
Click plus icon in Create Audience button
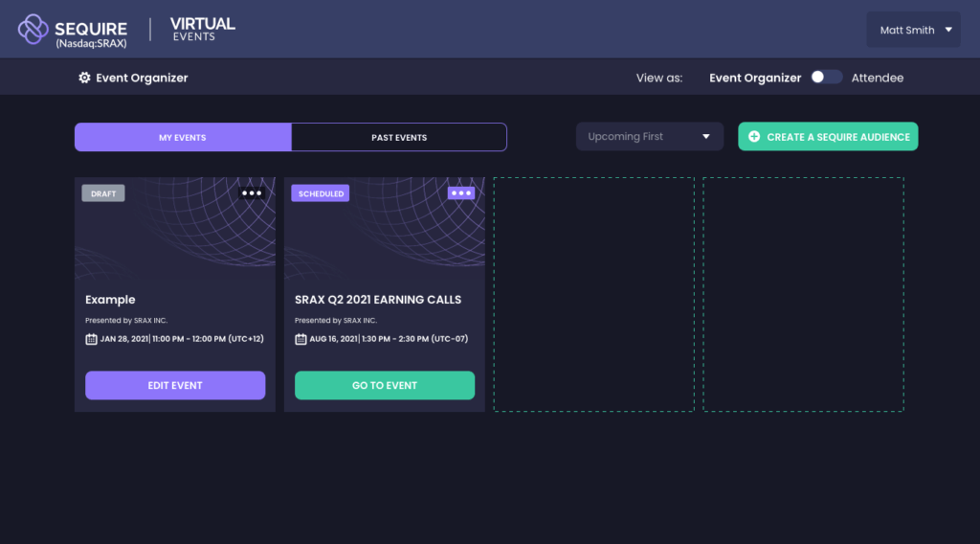coord(754,136)
